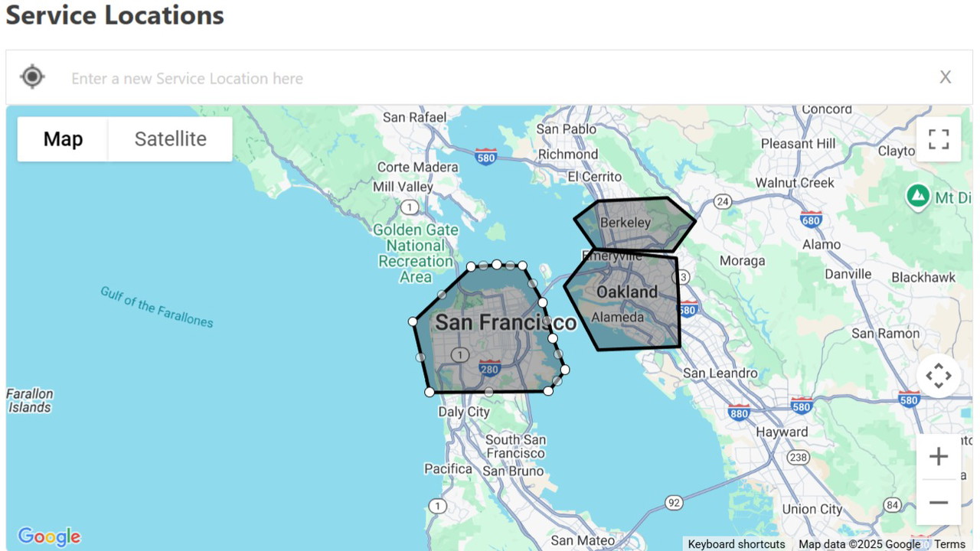Image resolution: width=980 pixels, height=551 pixels.
Task: Click the current location target icon
Action: [x=32, y=77]
